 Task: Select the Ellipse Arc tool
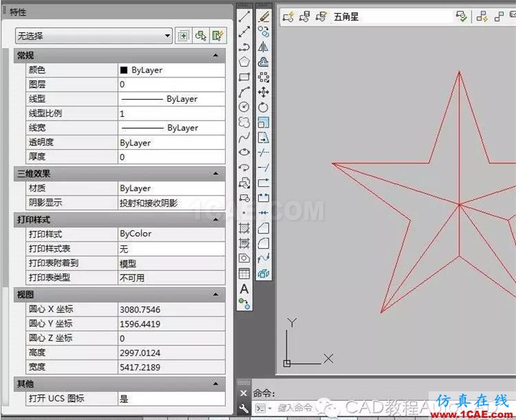coord(244,167)
